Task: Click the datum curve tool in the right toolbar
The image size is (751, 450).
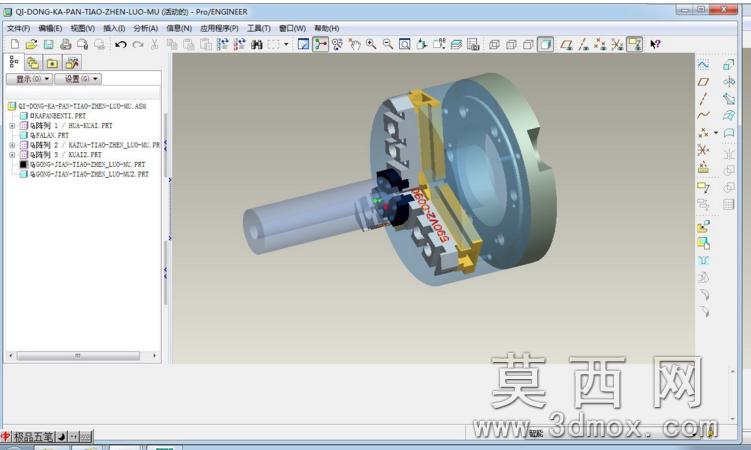Action: [703, 115]
